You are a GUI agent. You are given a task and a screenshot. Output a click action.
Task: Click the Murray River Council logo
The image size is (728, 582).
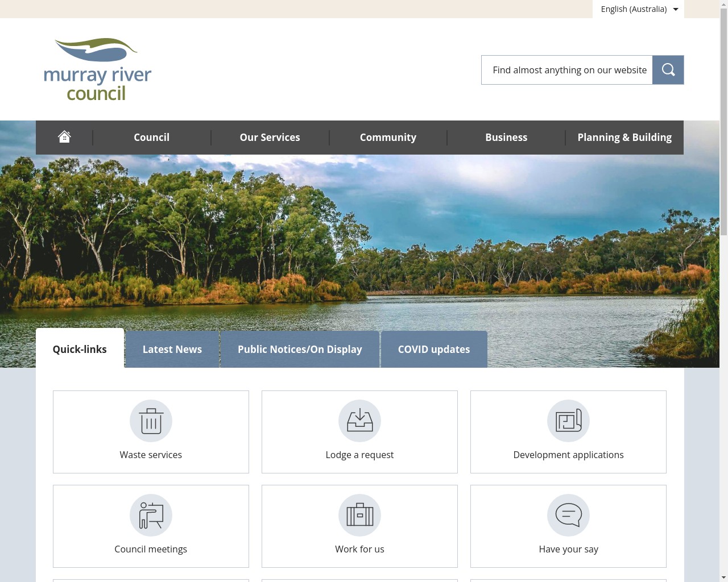coord(97,68)
